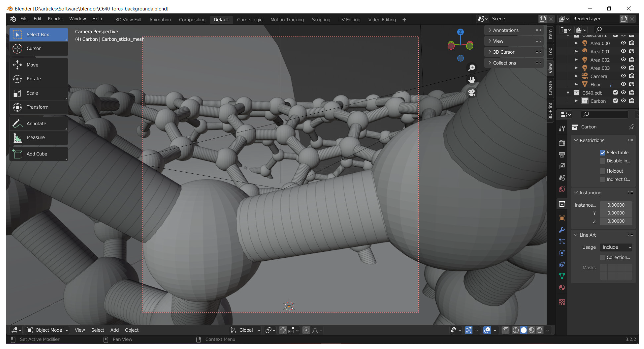Toggle camera view with the camera gizmo
Screen dimensions: 644x349
click(471, 93)
